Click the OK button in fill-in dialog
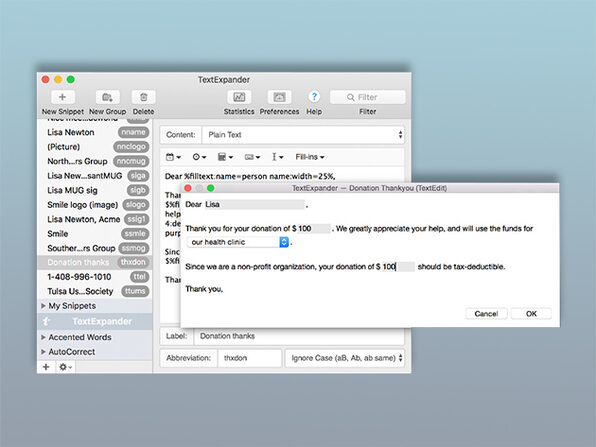This screenshot has height=447, width=596. (531, 314)
